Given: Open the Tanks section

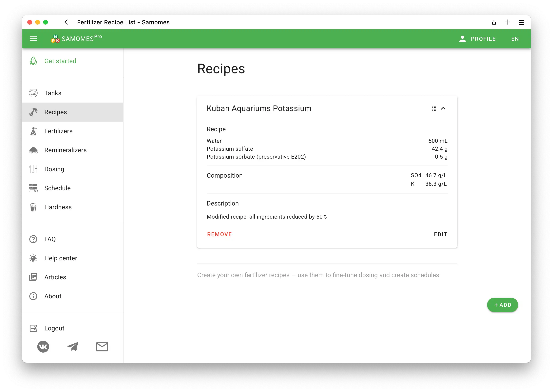Looking at the screenshot, I should [x=53, y=93].
